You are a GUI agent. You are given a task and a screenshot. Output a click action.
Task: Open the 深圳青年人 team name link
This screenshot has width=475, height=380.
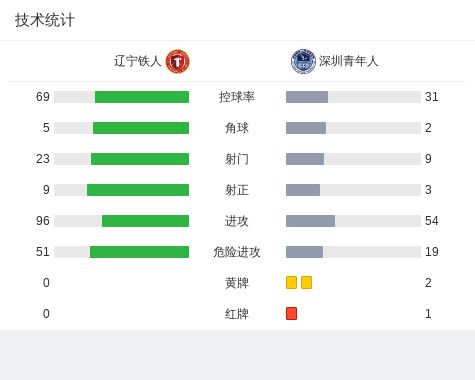pyautogui.click(x=348, y=61)
